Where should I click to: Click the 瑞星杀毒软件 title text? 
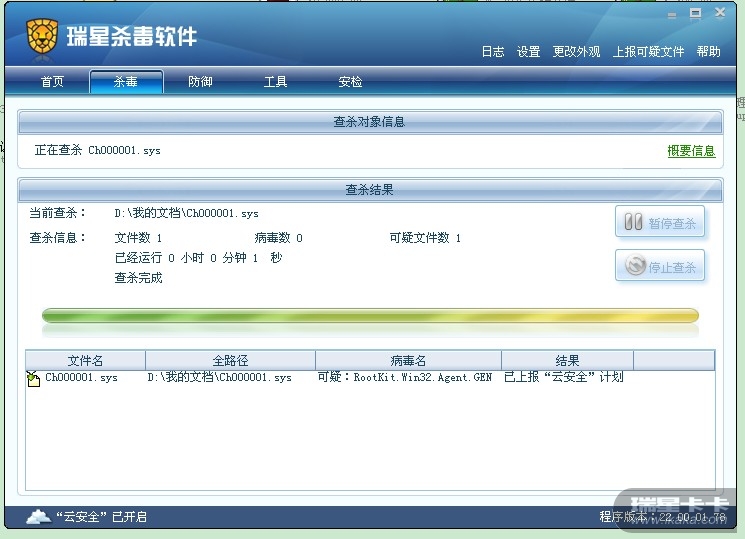131,36
